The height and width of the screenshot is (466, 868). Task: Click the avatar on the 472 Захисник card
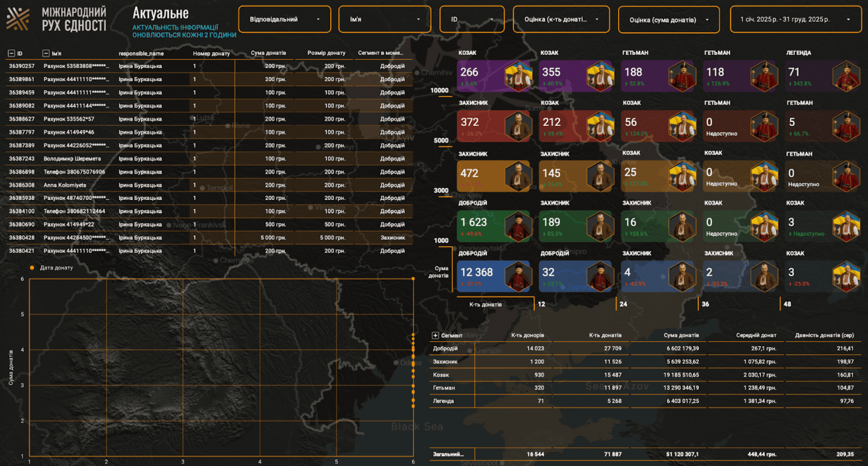[x=518, y=176]
